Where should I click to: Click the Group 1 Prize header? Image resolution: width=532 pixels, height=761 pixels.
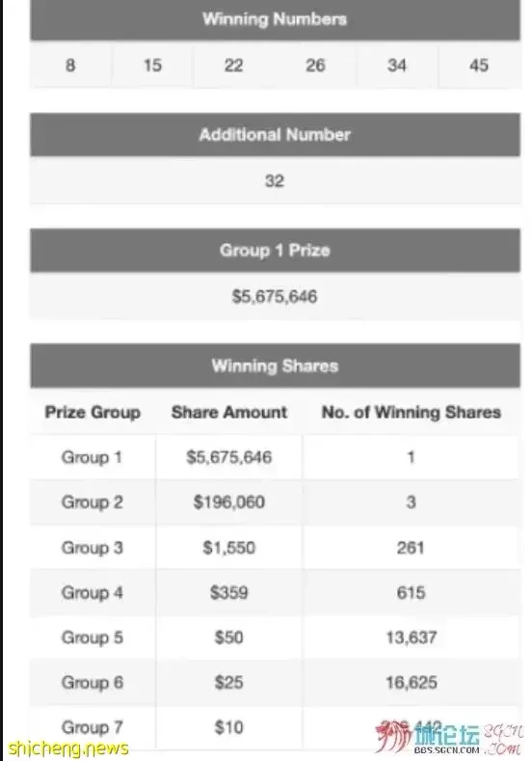point(275,250)
